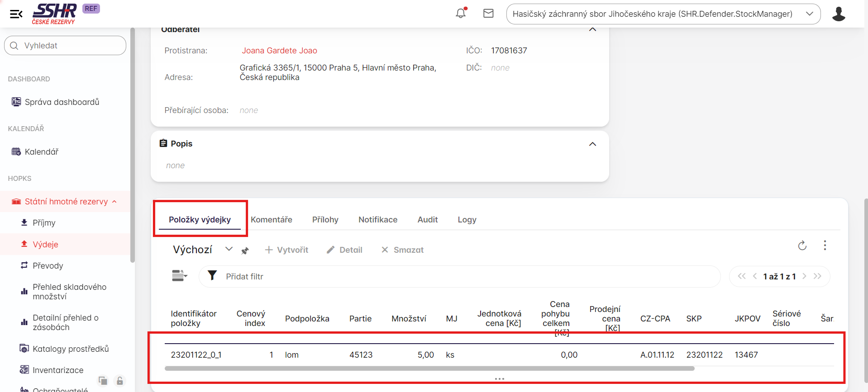Click the Vytvořit button
The width and height of the screenshot is (868, 392).
tap(286, 250)
